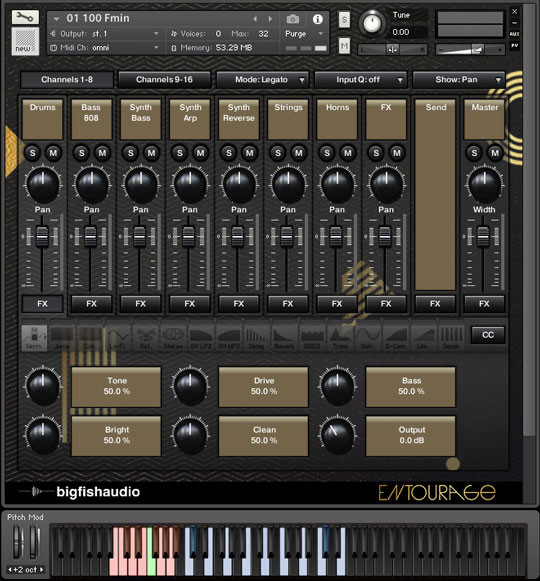The image size is (540, 581).
Task: Select the Jump amp effect icon
Action: [62, 337]
